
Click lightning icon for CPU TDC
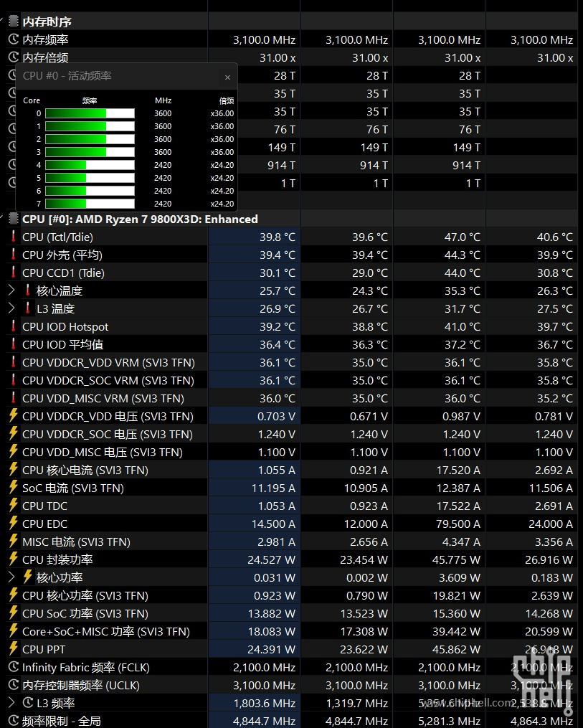click(x=14, y=505)
